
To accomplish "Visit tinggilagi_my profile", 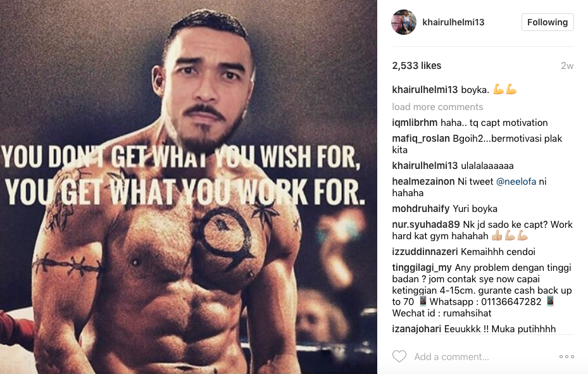I will point(422,267).
